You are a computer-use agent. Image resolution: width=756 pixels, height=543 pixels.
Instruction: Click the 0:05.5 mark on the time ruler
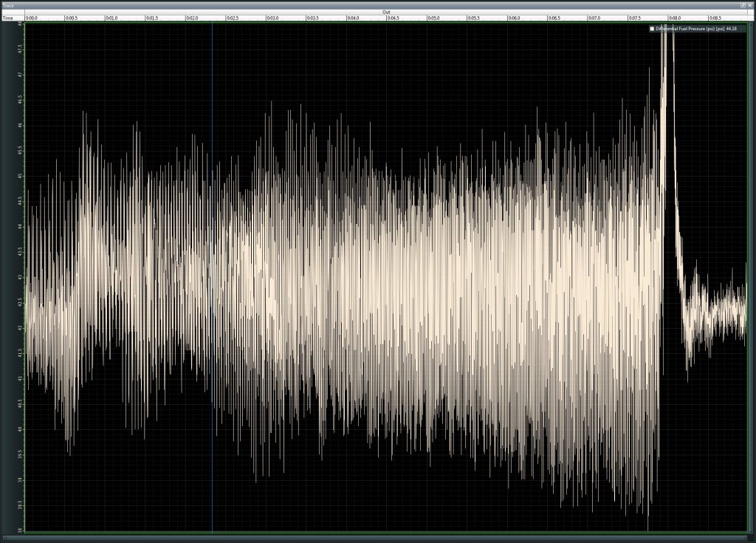pyautogui.click(x=473, y=18)
